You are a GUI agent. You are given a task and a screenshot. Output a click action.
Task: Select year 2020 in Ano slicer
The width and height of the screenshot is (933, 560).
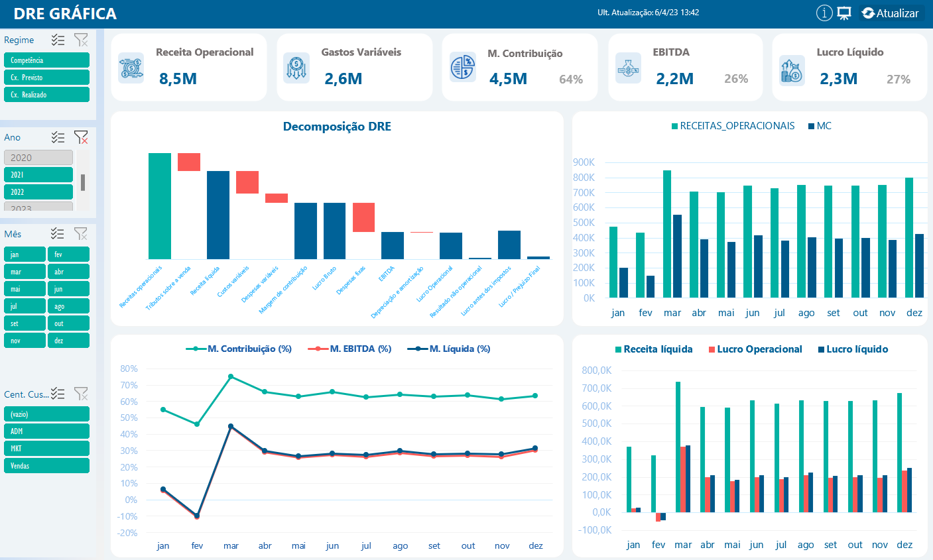tap(38, 158)
